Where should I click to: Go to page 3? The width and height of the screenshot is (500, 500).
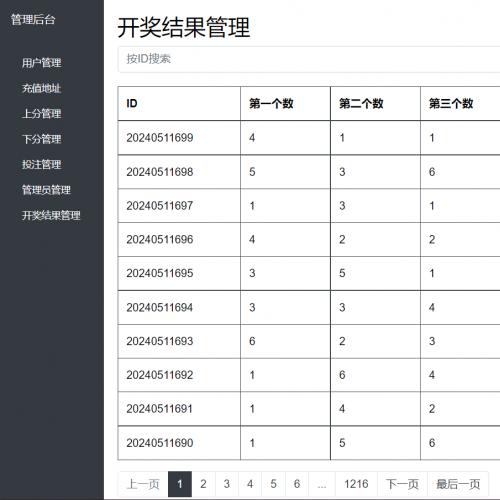click(x=227, y=484)
